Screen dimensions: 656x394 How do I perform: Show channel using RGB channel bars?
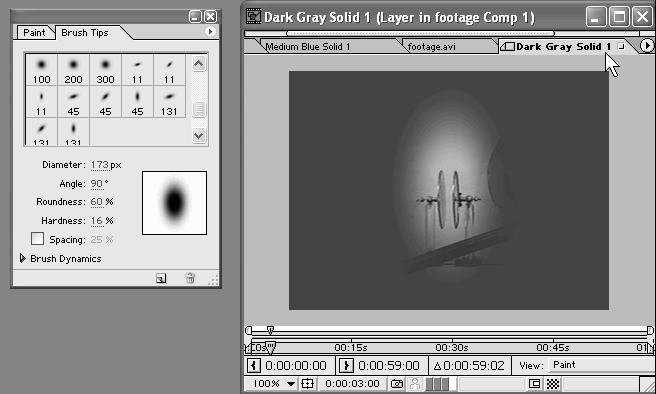click(437, 384)
